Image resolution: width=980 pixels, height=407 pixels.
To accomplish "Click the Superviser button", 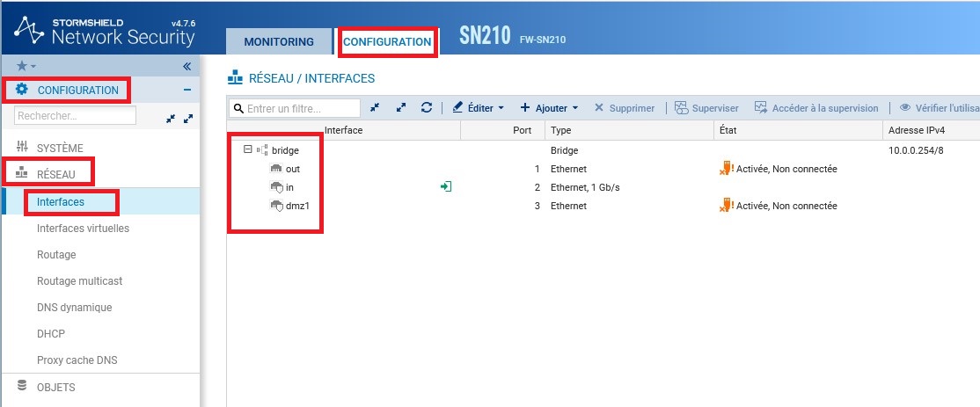I will click(707, 108).
